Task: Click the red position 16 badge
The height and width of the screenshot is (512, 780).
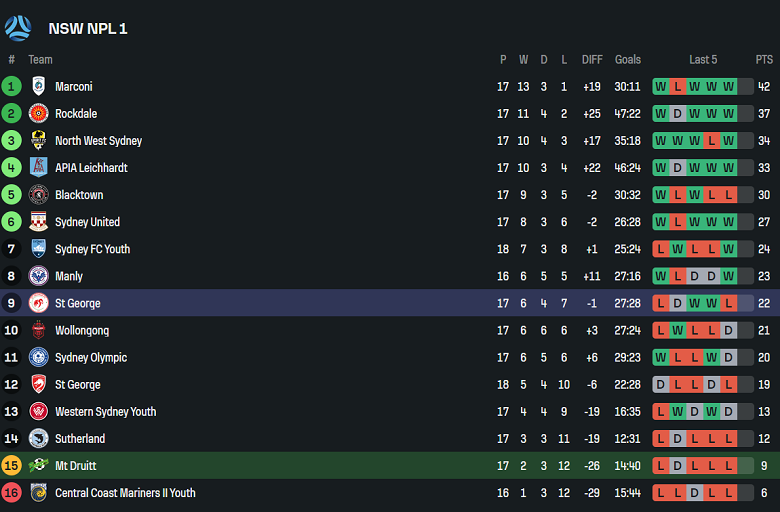Action: click(12, 492)
